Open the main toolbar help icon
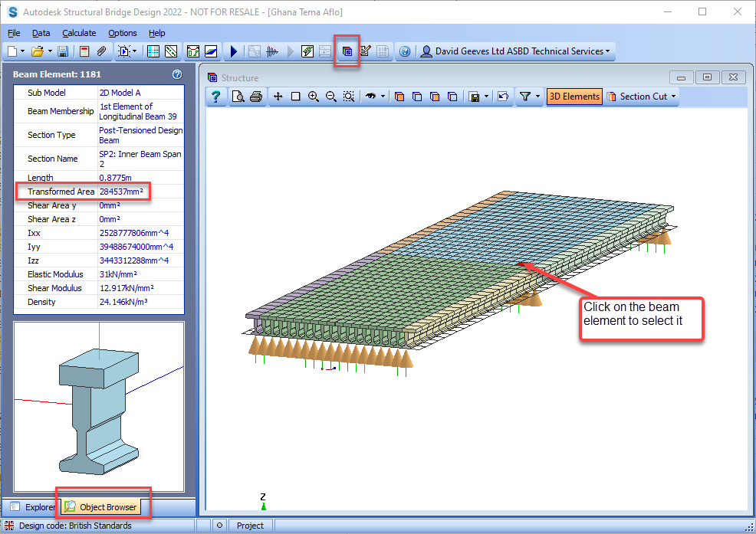The width and height of the screenshot is (756, 534). pos(405,51)
